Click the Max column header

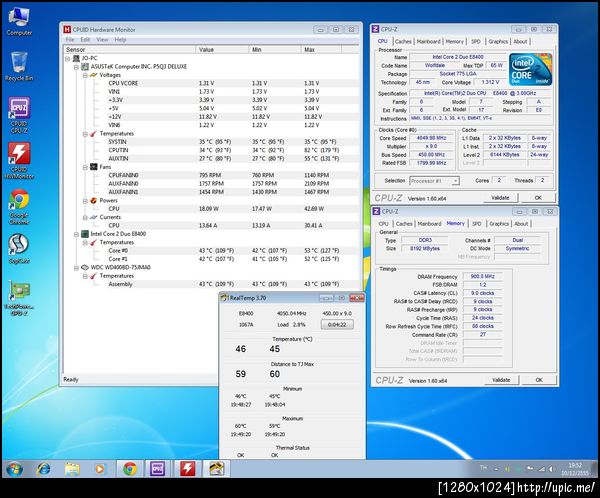point(321,49)
